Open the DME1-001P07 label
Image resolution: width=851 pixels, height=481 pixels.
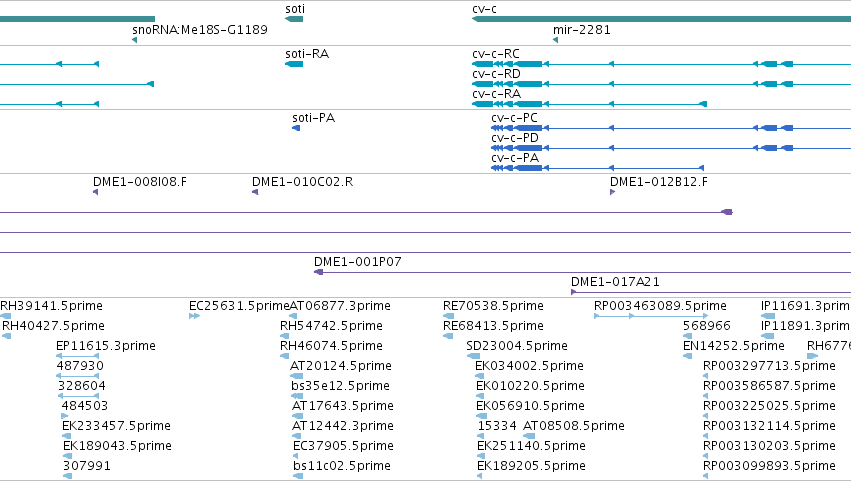point(358,262)
